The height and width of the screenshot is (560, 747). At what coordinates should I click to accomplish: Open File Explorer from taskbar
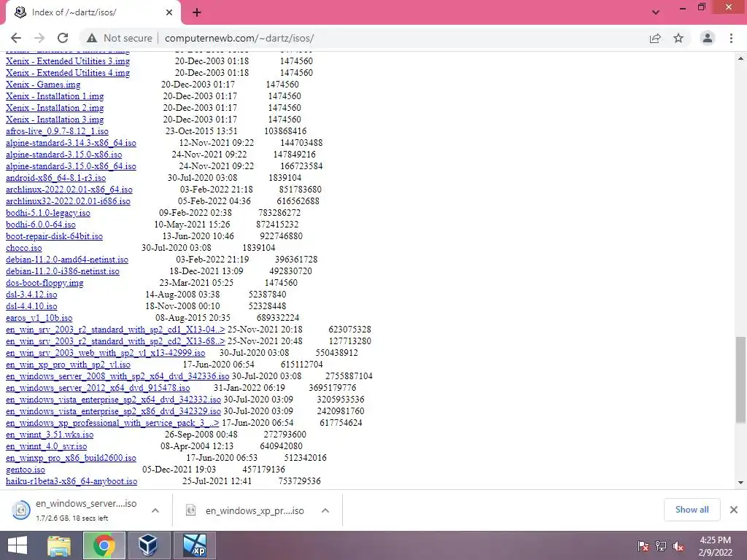58,545
